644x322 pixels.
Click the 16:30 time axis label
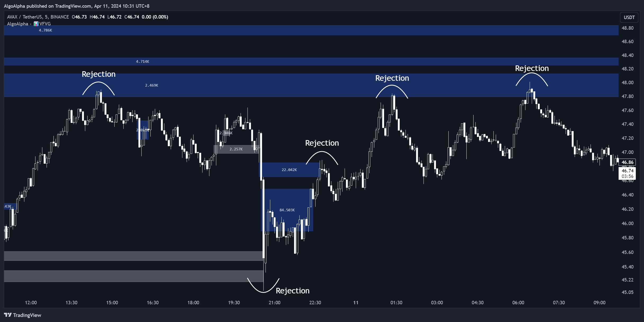(153, 303)
